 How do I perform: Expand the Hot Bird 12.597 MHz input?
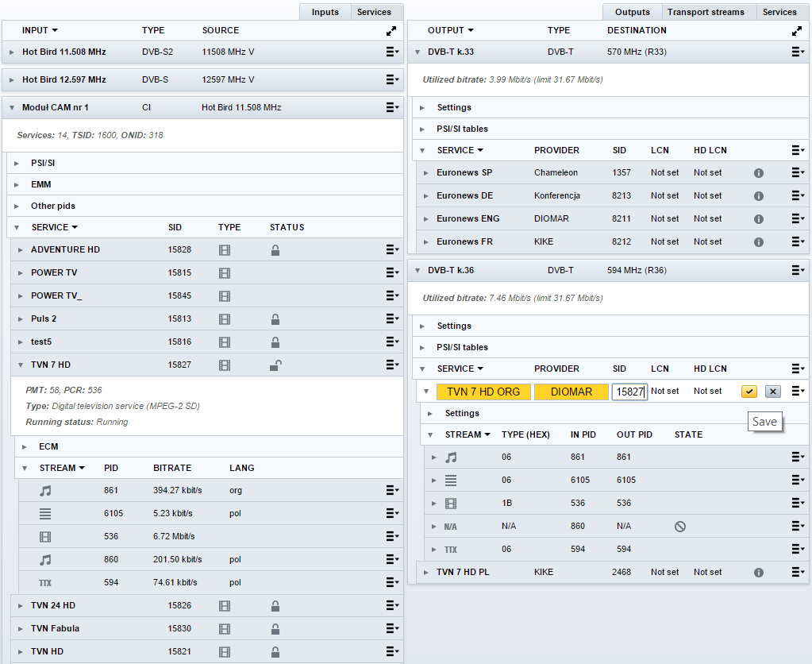coord(12,80)
